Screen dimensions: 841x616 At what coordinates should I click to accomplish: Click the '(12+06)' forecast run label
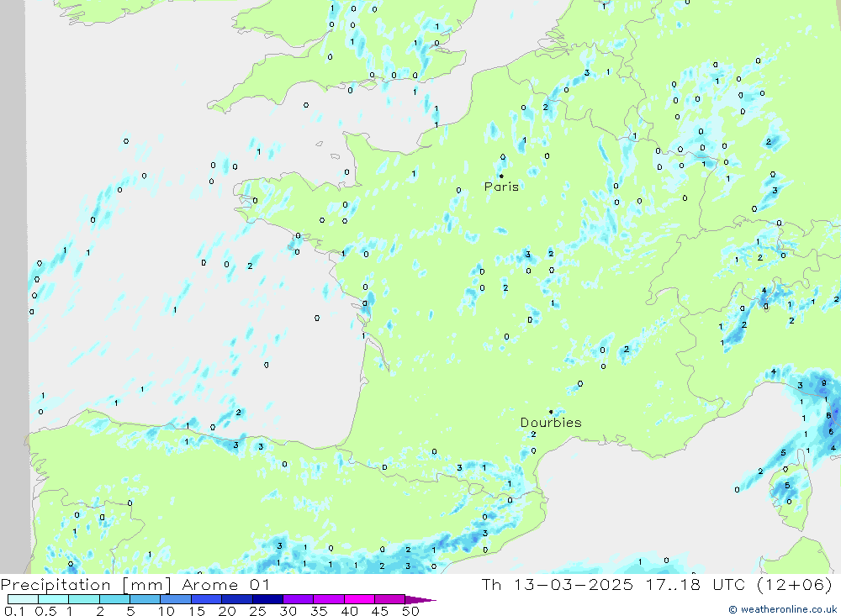(795, 584)
